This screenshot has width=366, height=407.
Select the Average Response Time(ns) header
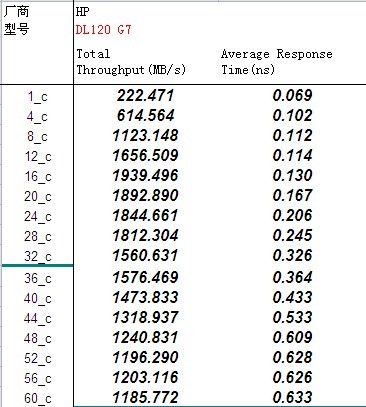[x=277, y=62]
